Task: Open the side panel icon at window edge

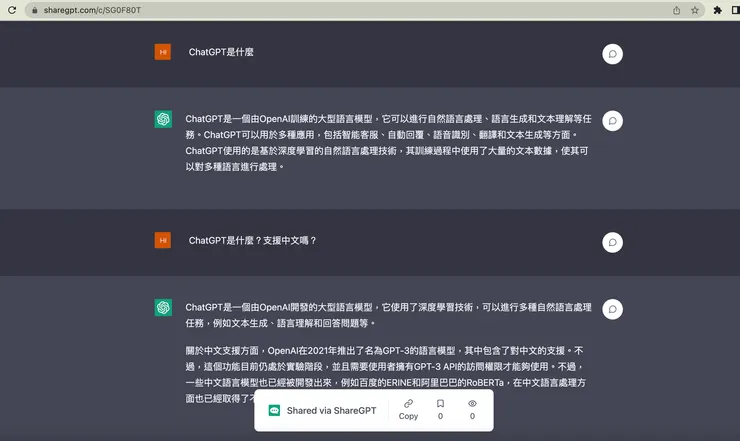Action: [735, 10]
